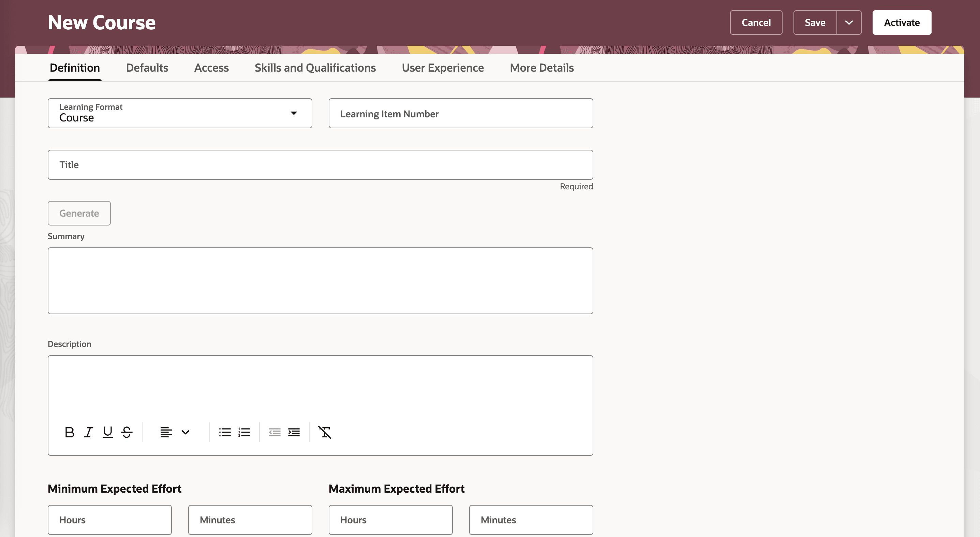Screen dimensions: 980x537
Task: Apply italic formatting in the Description editor
Action: pyautogui.click(x=88, y=432)
